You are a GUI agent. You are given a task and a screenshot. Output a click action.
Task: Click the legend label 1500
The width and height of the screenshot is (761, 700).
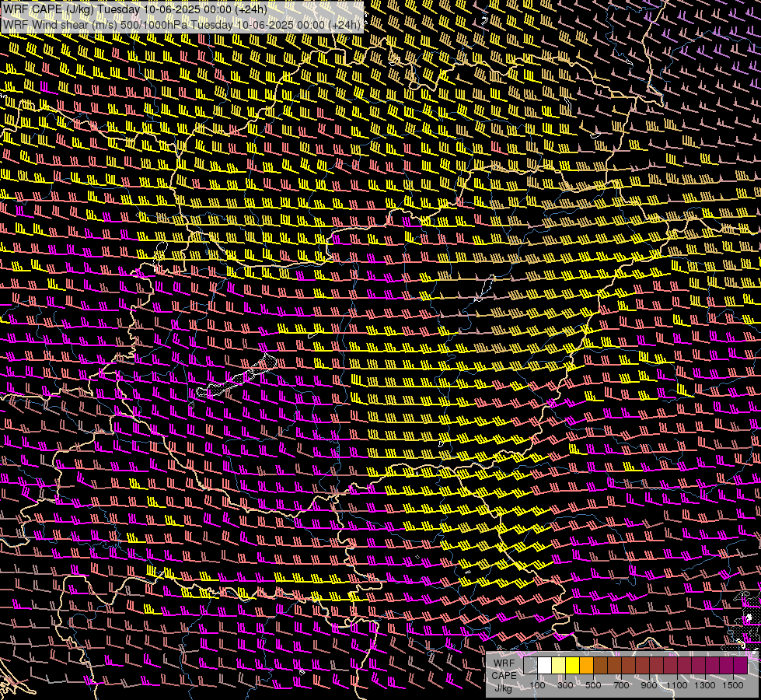(733, 685)
